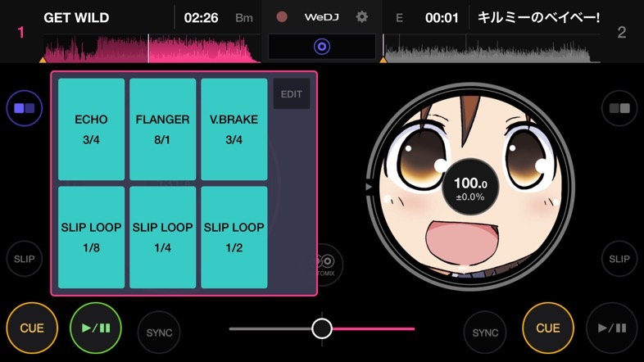The image size is (644, 362).
Task: Toggle the deck 1 pad FX panel icon
Action: click(x=25, y=108)
